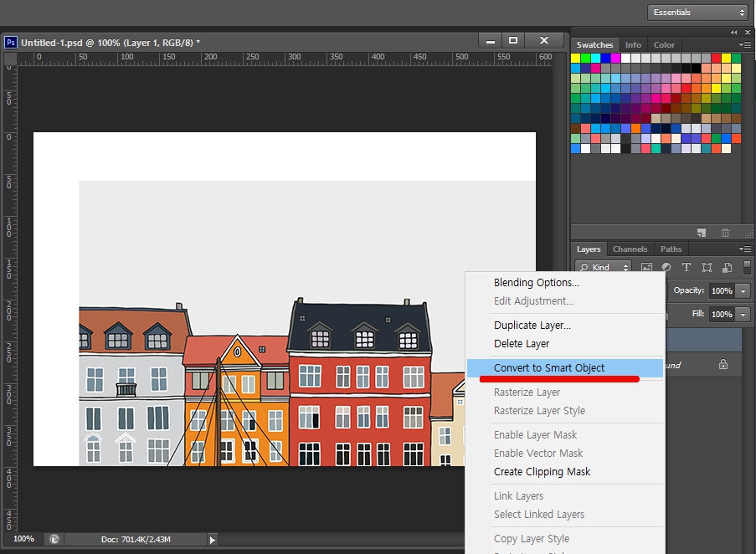Pick the magenta swatch in top row
This screenshot has height=554, width=756.
pos(615,59)
